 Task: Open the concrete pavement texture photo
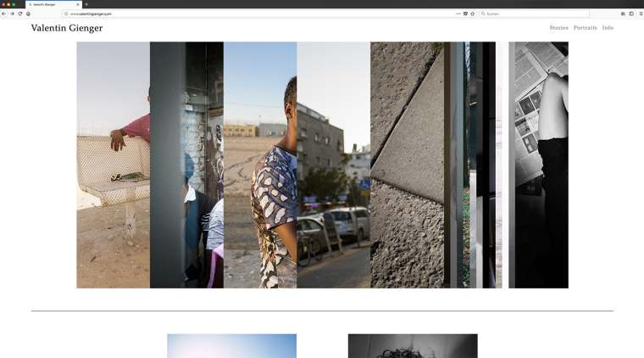tap(407, 165)
